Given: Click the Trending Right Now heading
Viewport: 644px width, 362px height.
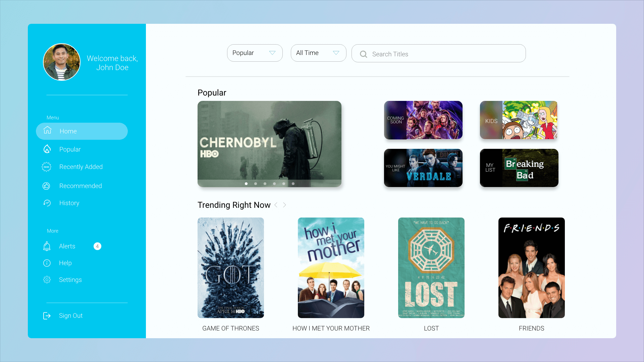Looking at the screenshot, I should 234,205.
